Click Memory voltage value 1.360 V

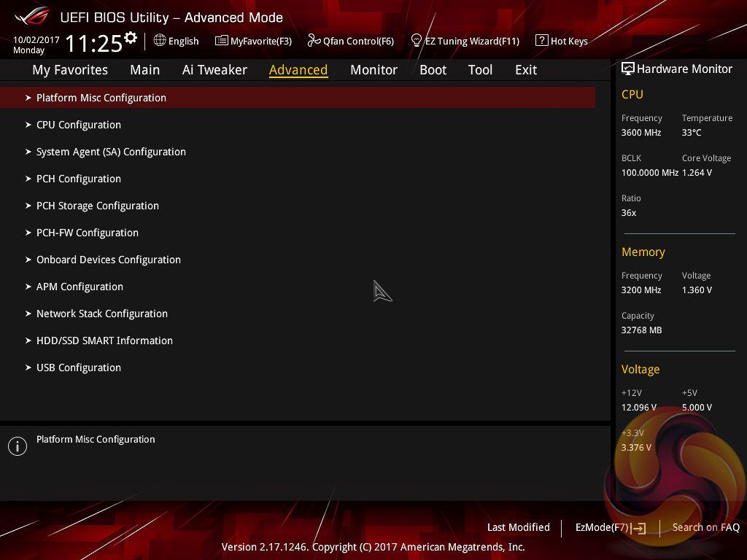[x=697, y=290]
